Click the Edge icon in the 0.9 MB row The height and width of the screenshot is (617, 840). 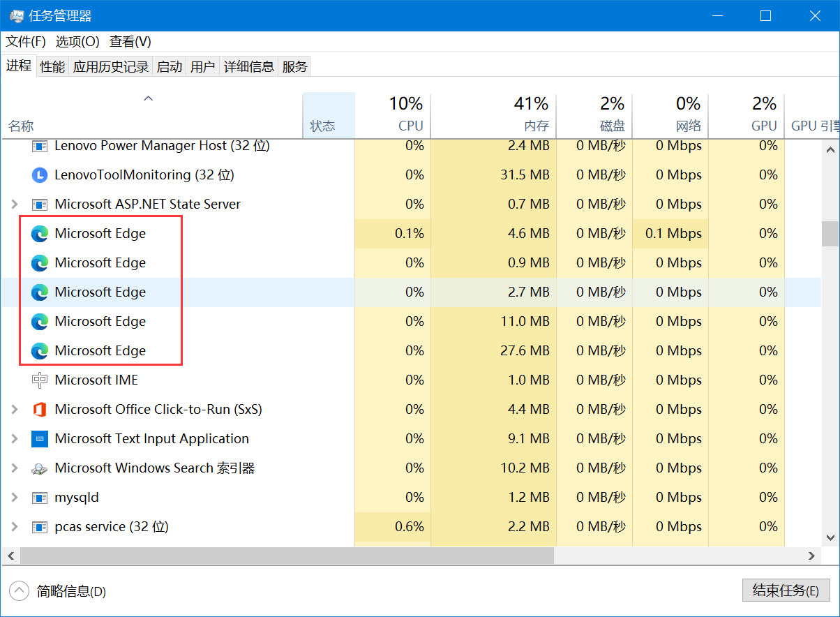(x=40, y=263)
